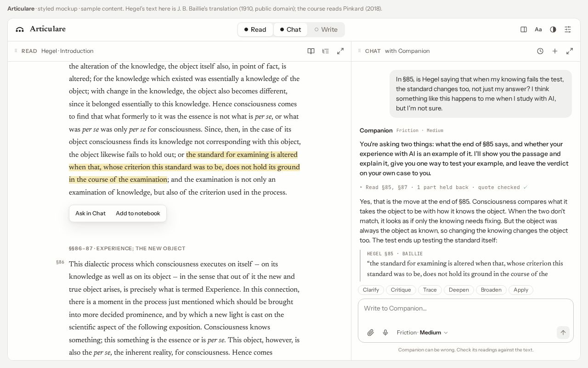588x368 pixels.
Task: Expand the Read panel to full view
Action: [x=340, y=51]
